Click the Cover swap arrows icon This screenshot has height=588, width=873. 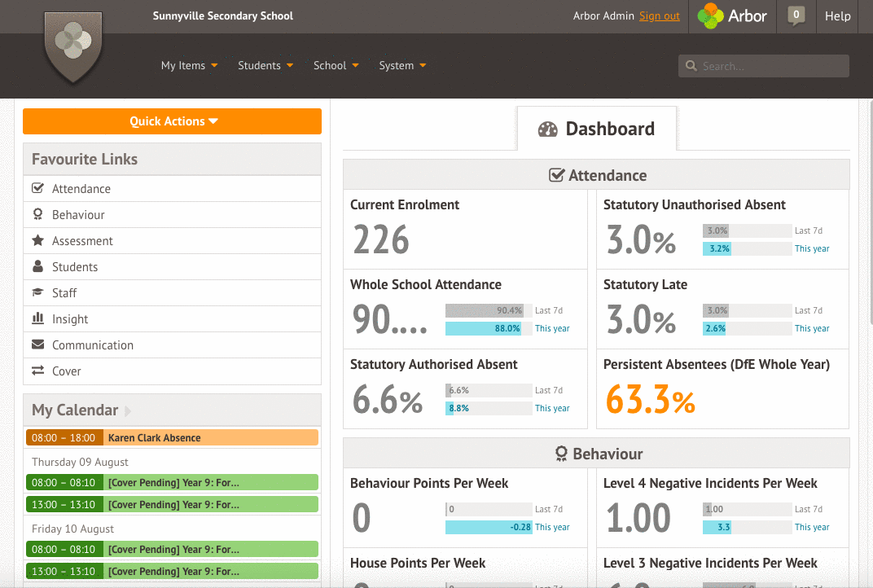(x=37, y=371)
